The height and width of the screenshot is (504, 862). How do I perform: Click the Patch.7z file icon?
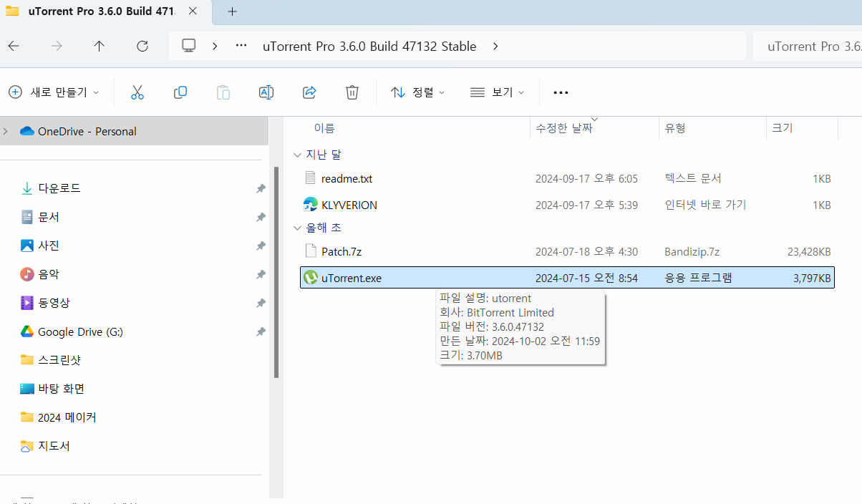point(310,251)
